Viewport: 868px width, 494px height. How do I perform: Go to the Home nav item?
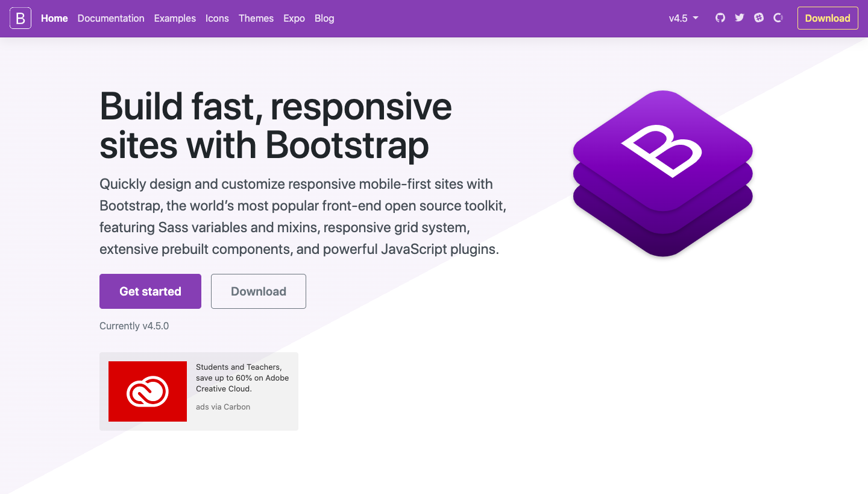coord(54,18)
